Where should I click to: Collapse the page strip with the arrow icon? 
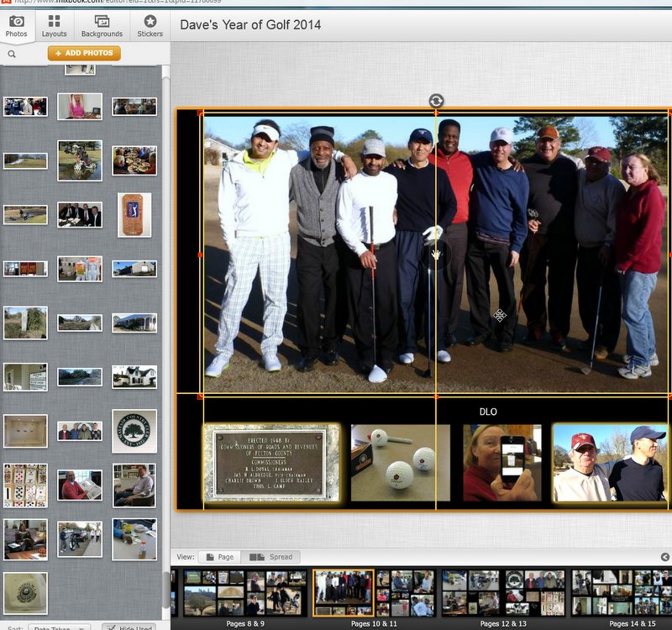pos(664,557)
